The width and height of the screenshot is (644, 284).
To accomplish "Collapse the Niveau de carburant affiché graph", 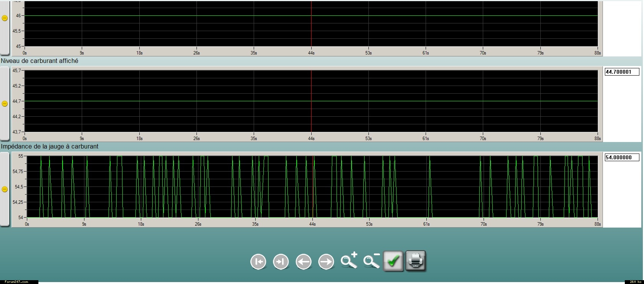I will pos(5,104).
